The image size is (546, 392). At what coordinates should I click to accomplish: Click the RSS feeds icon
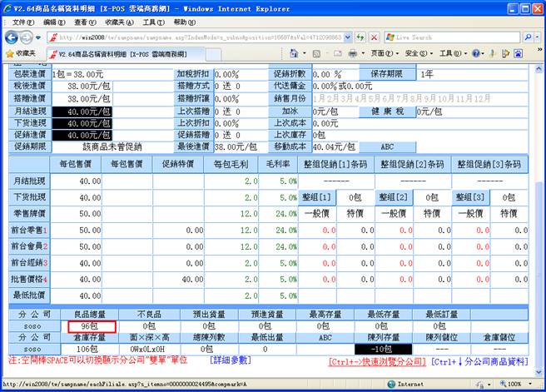315,53
